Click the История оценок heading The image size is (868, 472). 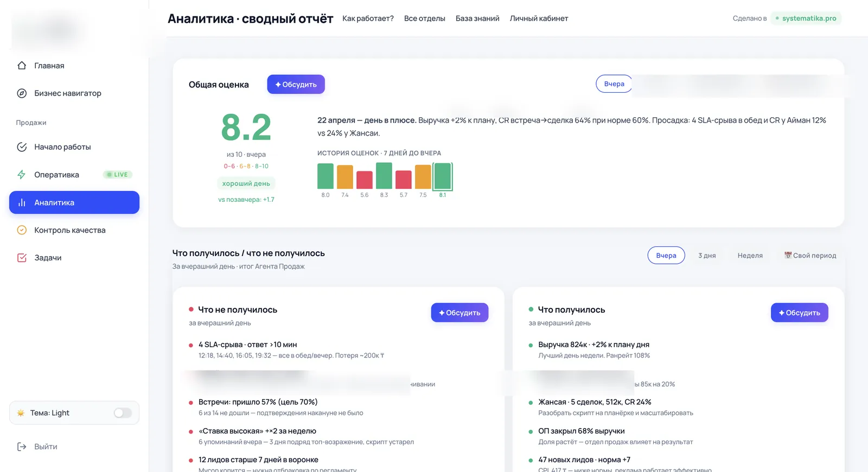pyautogui.click(x=379, y=153)
